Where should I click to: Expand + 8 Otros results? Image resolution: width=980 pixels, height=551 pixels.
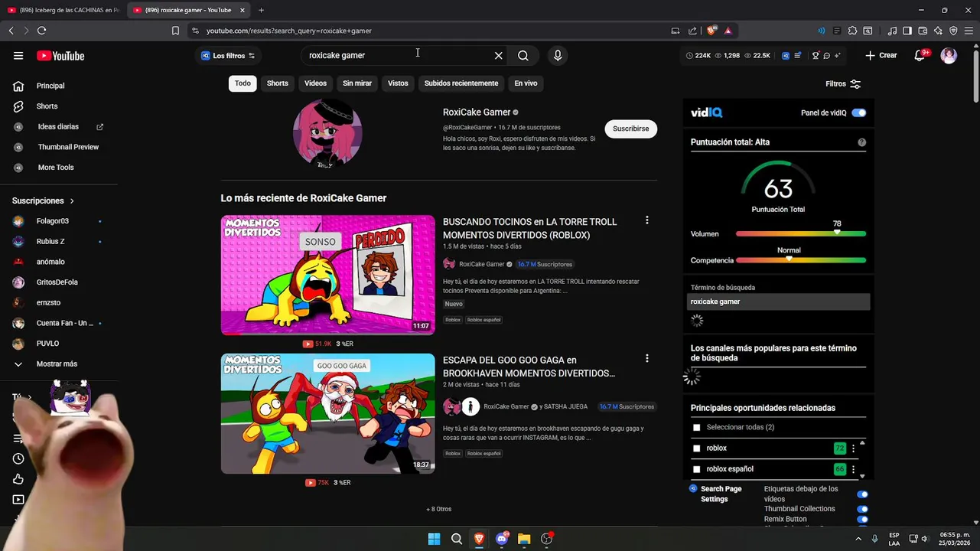click(439, 509)
